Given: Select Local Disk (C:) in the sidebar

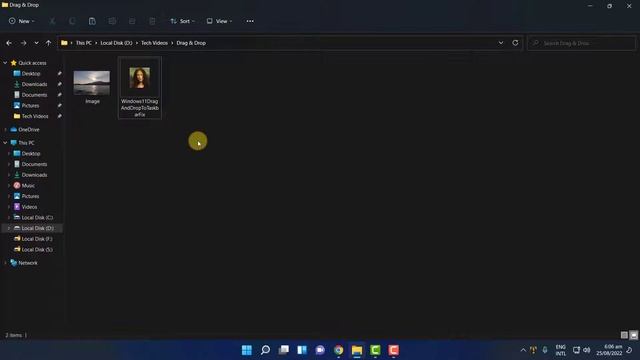Looking at the screenshot, I should point(37,218).
